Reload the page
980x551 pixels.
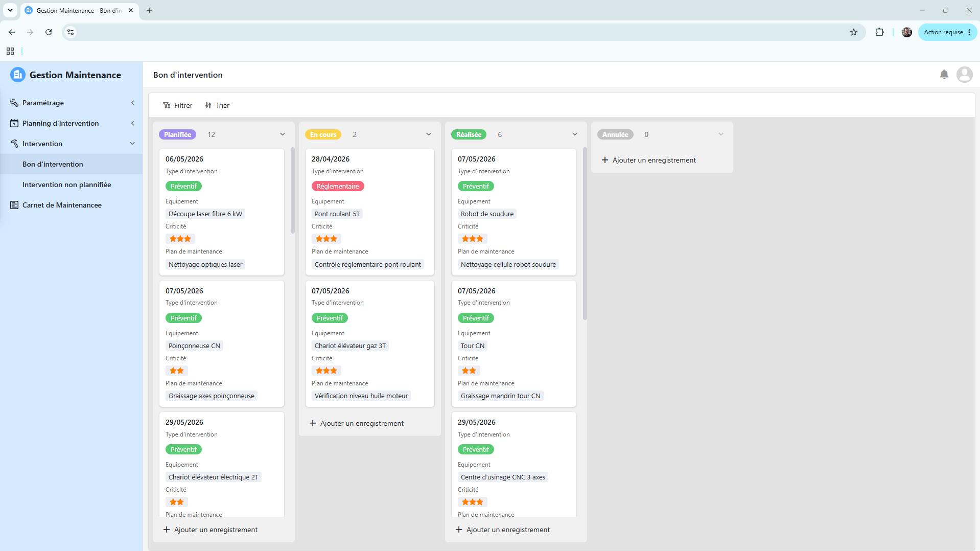point(49,32)
